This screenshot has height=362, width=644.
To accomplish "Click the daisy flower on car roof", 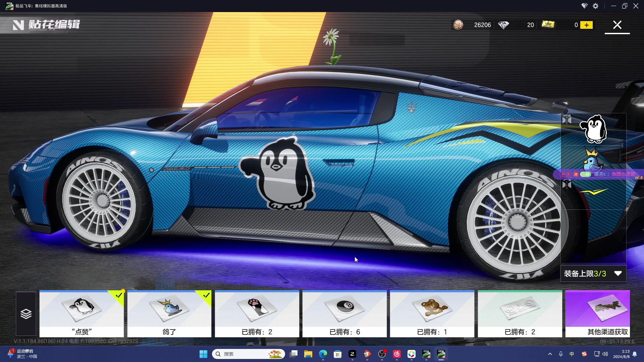I will pos(332,46).
